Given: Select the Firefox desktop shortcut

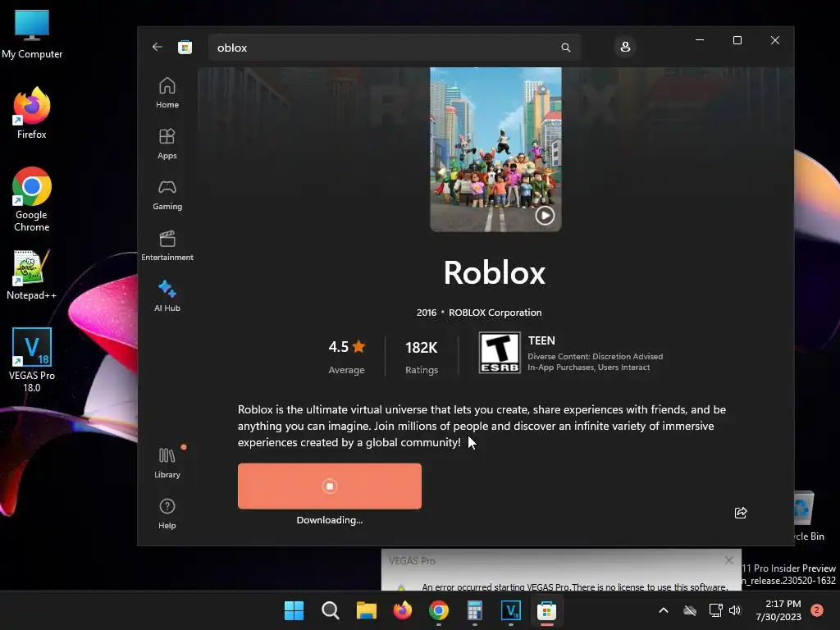Looking at the screenshot, I should 32,113.
